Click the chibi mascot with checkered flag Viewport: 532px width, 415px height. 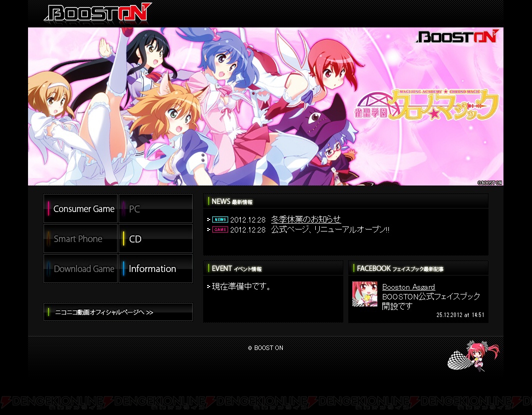coord(473,355)
